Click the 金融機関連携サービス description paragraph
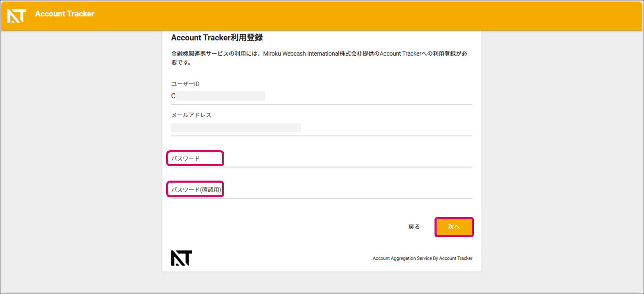Viewport: 644px width, 294px height. click(x=319, y=58)
